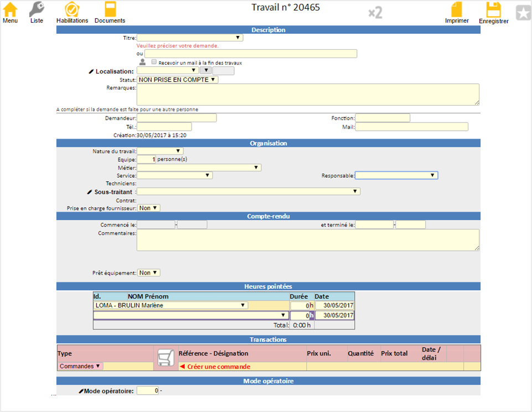Click the 'et terminé le' date field
The image size is (532, 412).
[374, 225]
